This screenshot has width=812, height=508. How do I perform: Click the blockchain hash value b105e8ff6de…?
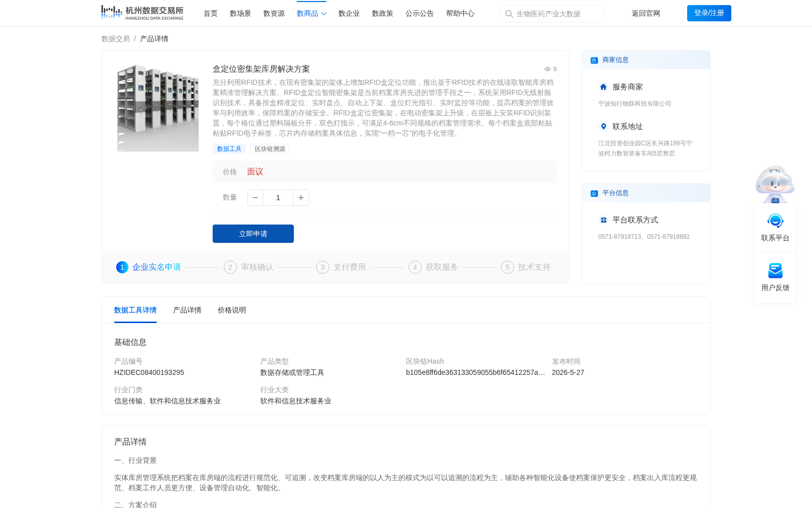click(476, 372)
